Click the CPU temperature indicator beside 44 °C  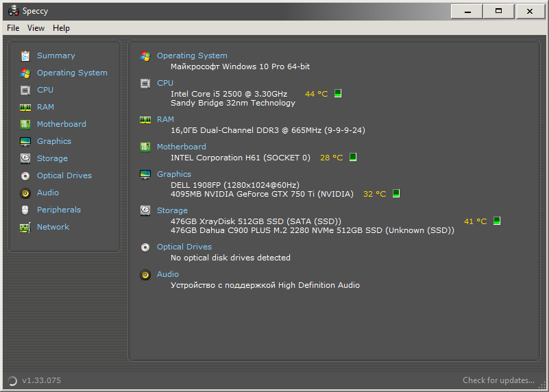[x=338, y=94]
